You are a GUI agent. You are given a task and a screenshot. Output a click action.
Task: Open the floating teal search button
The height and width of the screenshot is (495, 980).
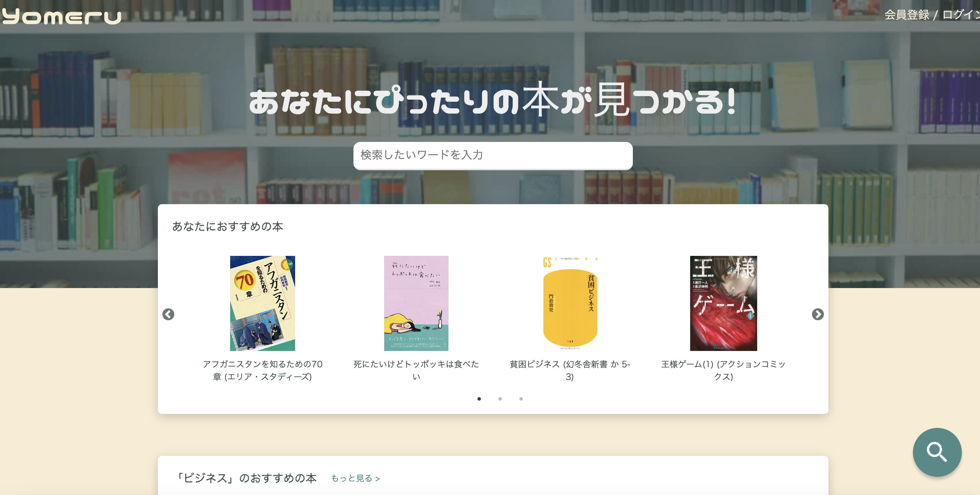pyautogui.click(x=937, y=452)
